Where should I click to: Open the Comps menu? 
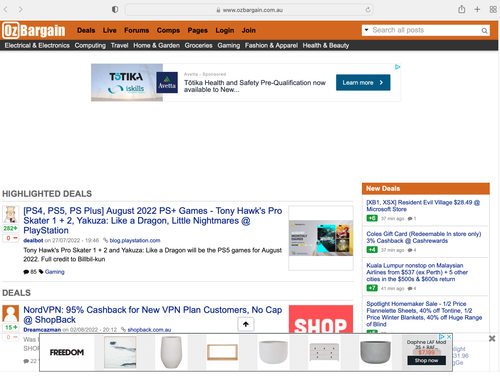(x=168, y=30)
